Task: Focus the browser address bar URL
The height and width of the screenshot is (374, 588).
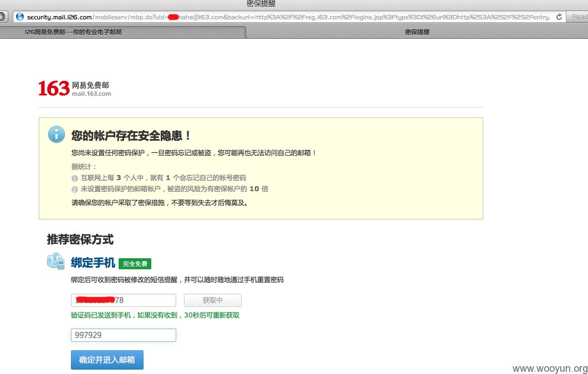Action: tap(289, 17)
